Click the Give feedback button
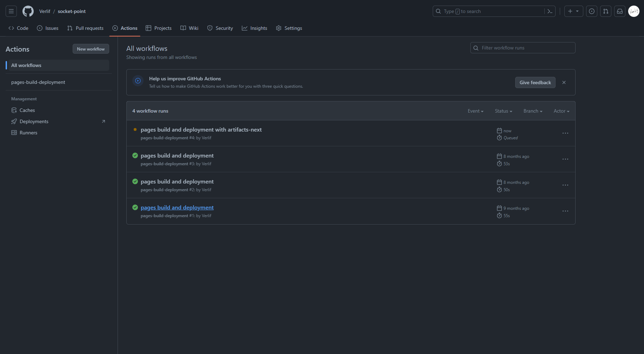This screenshot has width=644, height=354. point(535,82)
